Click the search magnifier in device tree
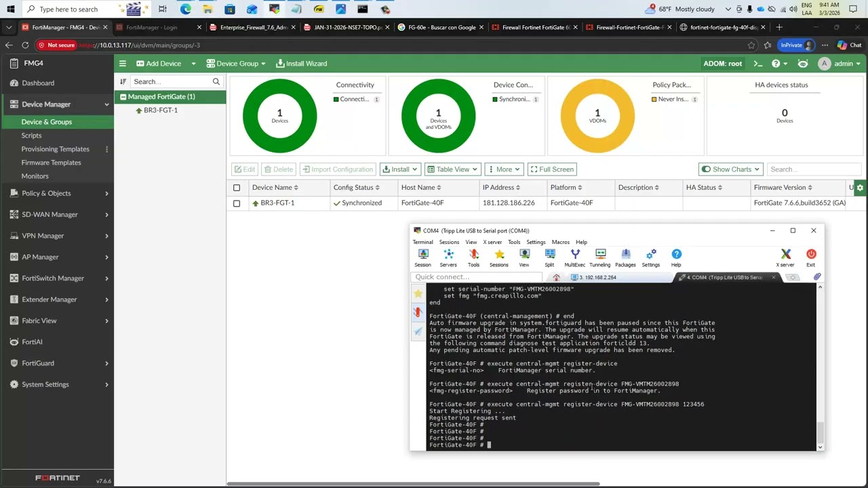 (x=216, y=81)
